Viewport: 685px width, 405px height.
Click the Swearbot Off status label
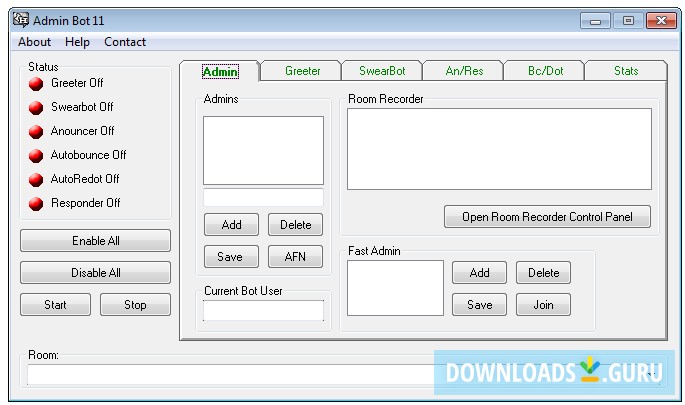(x=82, y=107)
